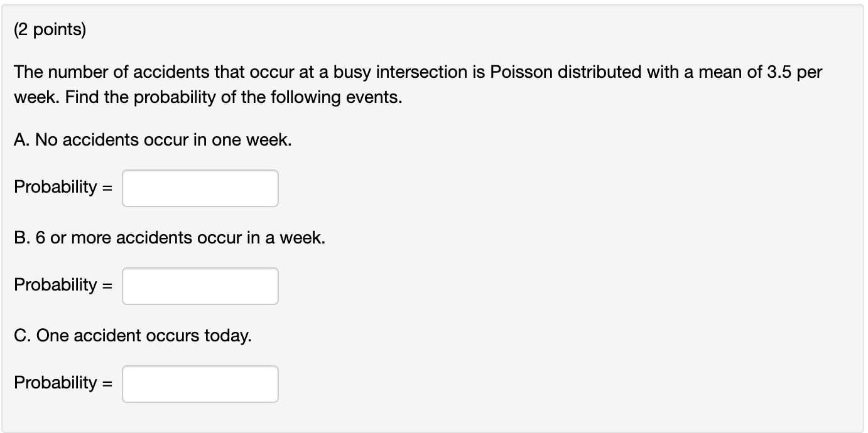Click the "Probability =" label for part A
The width and height of the screenshot is (868, 433).
[x=63, y=187]
